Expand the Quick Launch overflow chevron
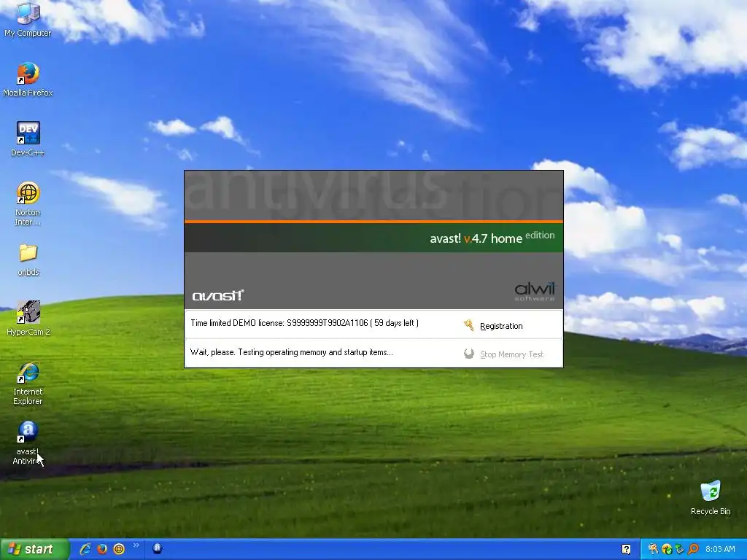Screen dimensions: 747x560 [136, 545]
